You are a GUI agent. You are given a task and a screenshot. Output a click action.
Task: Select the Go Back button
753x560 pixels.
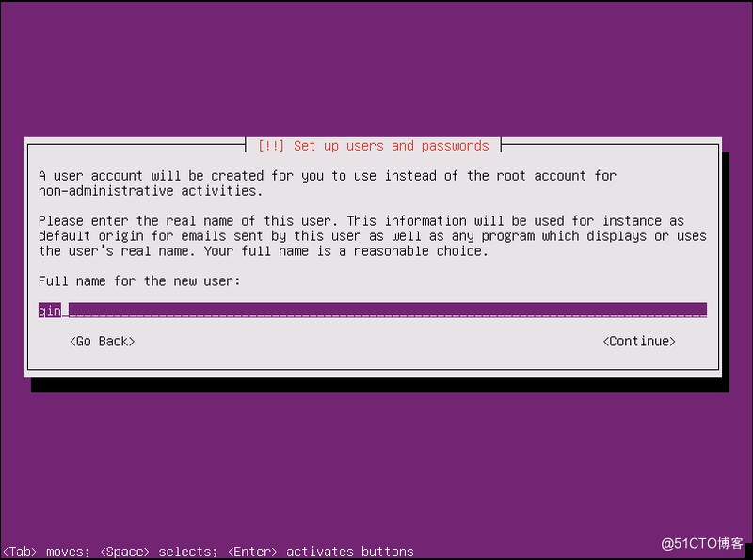103,341
